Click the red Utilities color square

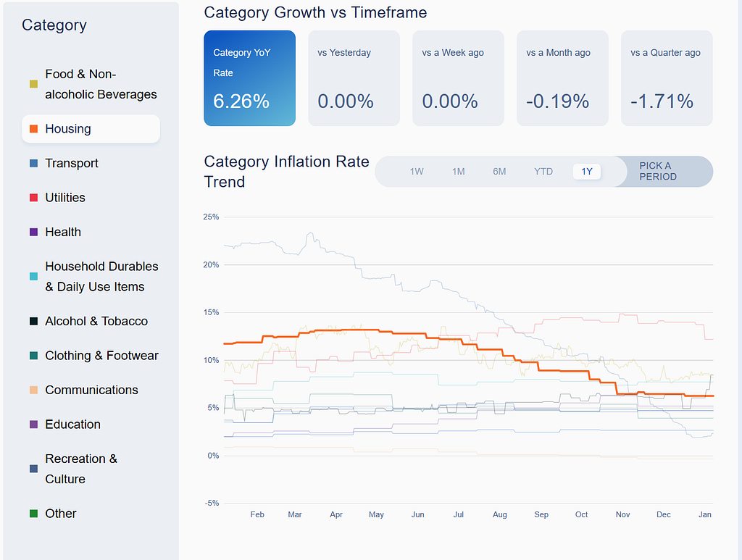coord(33,198)
